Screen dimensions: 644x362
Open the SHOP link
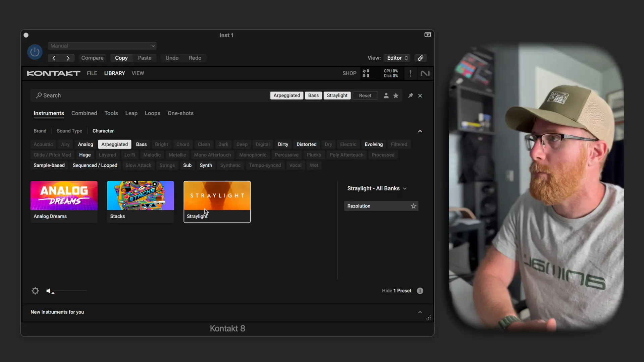[350, 73]
